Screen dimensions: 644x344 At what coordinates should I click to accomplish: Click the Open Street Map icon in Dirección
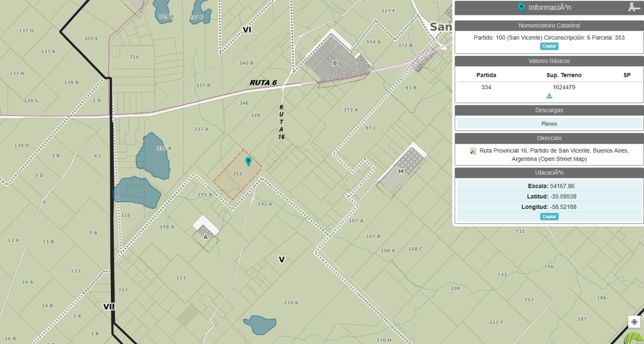[x=473, y=151]
